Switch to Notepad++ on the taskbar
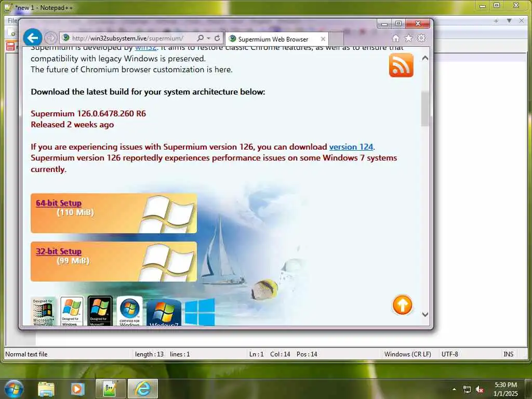Viewport: 532px width, 399px height. [110, 389]
